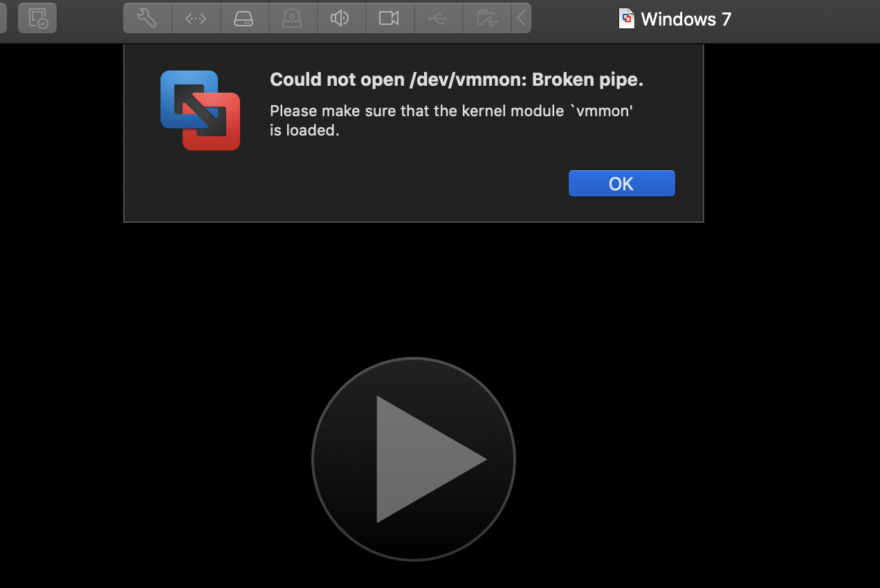The width and height of the screenshot is (880, 588).
Task: Click the partially visible leftmost toolbar button
Action: click(3, 18)
